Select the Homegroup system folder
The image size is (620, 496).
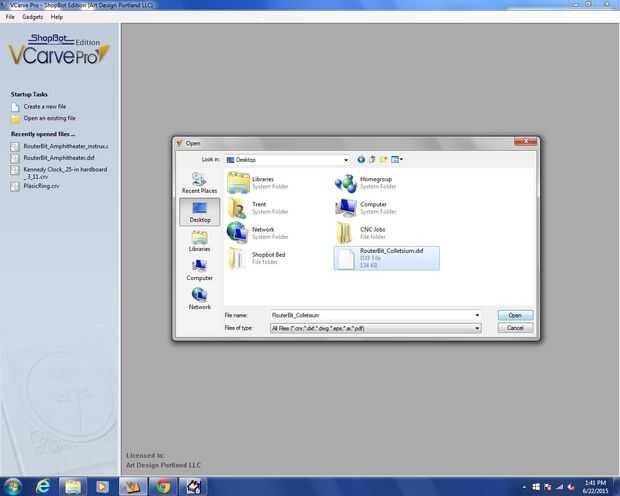[x=366, y=182]
